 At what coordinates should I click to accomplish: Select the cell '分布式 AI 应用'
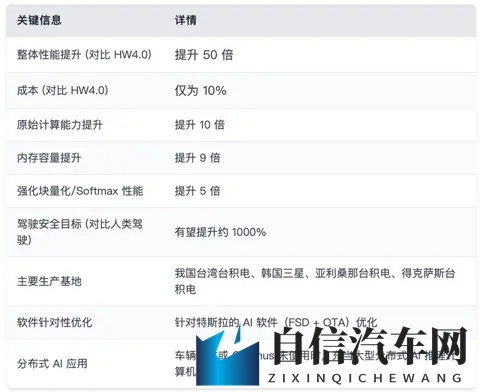click(x=52, y=363)
